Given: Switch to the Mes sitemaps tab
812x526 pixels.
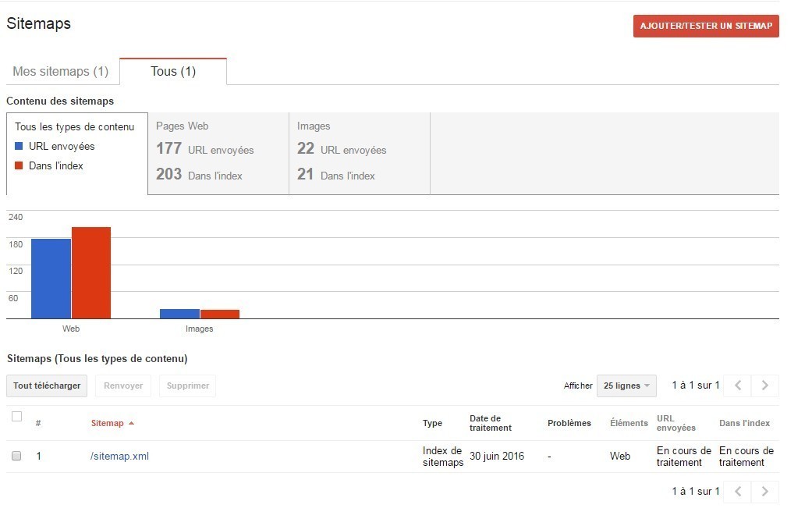Looking at the screenshot, I should [61, 72].
